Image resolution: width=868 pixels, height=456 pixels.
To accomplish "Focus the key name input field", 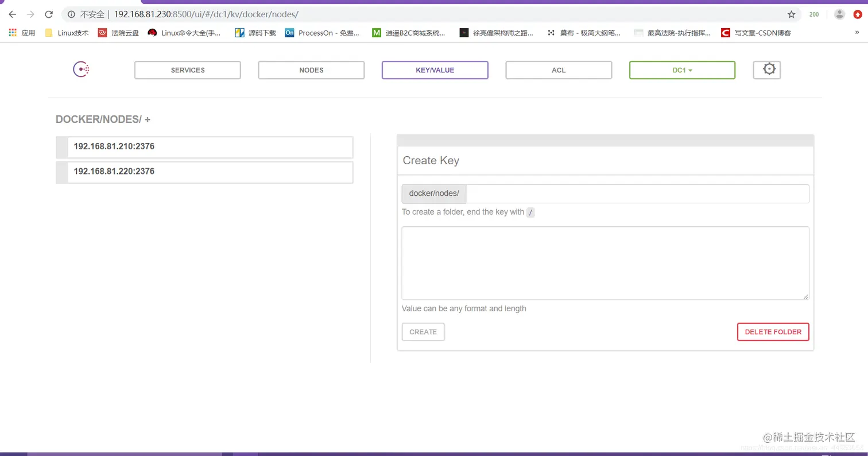I will pos(638,194).
